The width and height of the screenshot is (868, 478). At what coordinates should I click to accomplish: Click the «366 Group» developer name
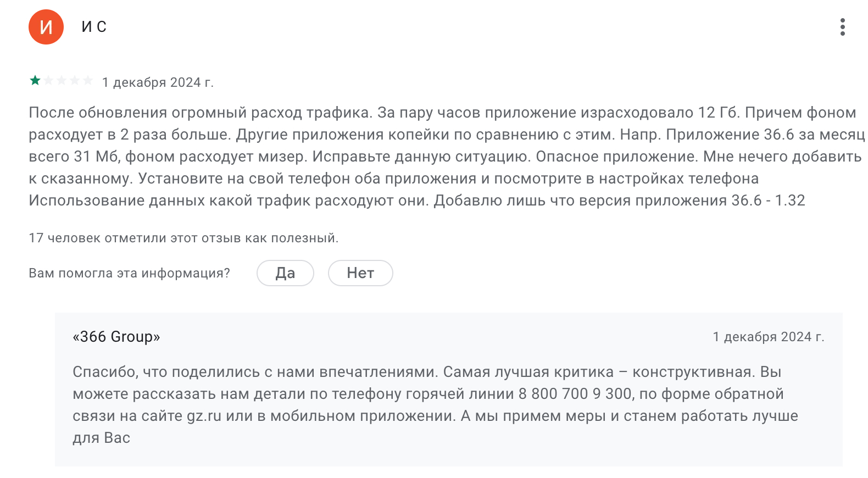116,337
